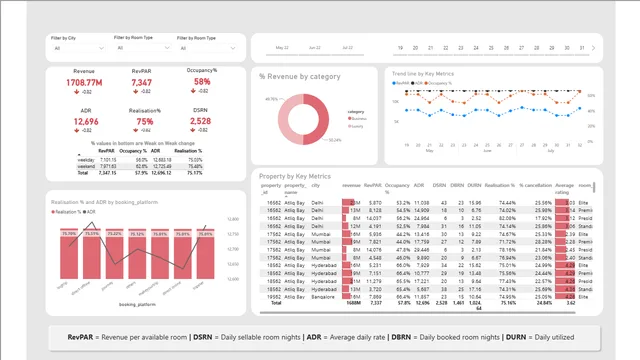
Task: Select the weekday row in the summary table
Action: click(140, 160)
